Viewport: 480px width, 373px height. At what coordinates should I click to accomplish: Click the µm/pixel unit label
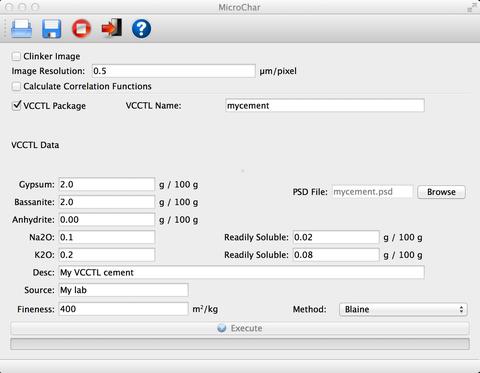[x=278, y=71]
